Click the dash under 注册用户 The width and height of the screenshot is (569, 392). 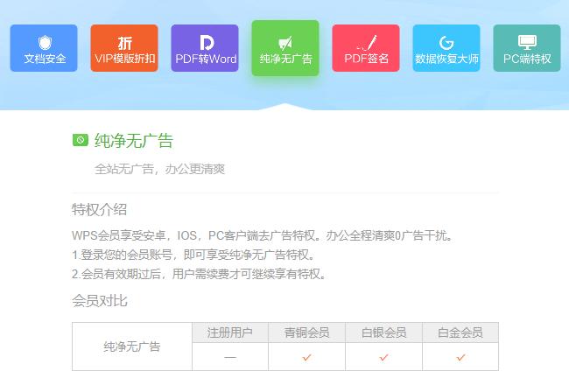coord(230,357)
